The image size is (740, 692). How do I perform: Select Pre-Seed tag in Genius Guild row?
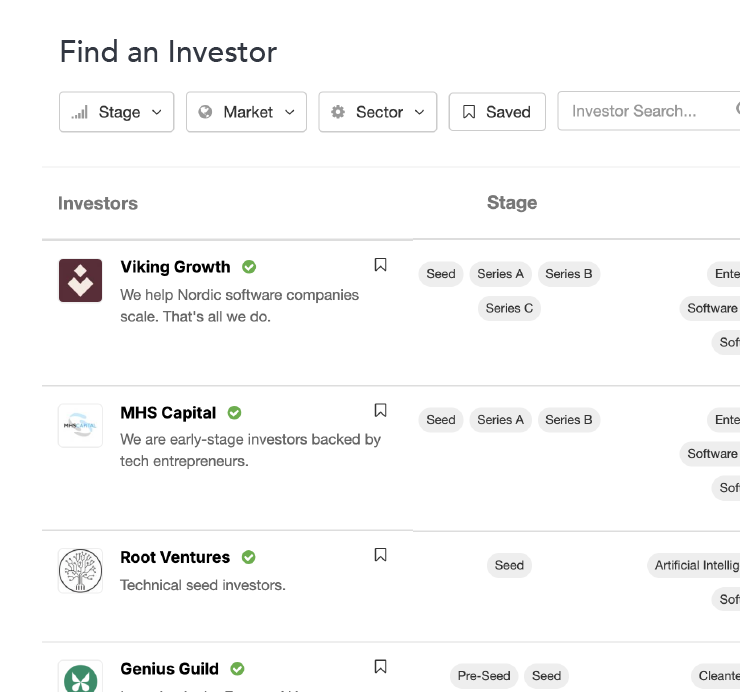click(x=484, y=676)
